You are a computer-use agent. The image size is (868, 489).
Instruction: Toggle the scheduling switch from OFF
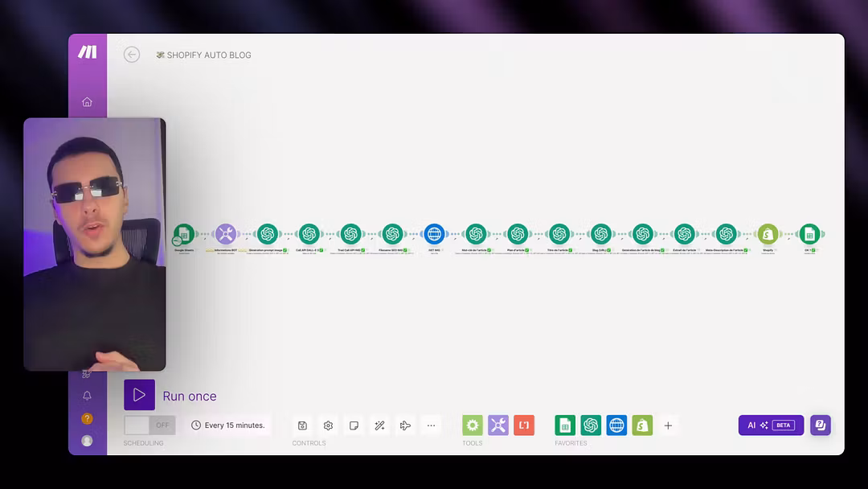149,425
